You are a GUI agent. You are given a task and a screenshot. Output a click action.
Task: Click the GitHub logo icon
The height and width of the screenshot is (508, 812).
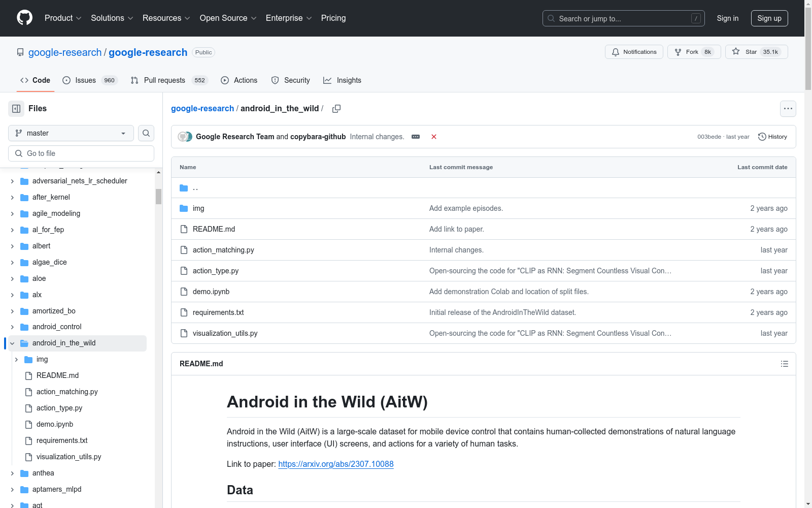(x=24, y=18)
